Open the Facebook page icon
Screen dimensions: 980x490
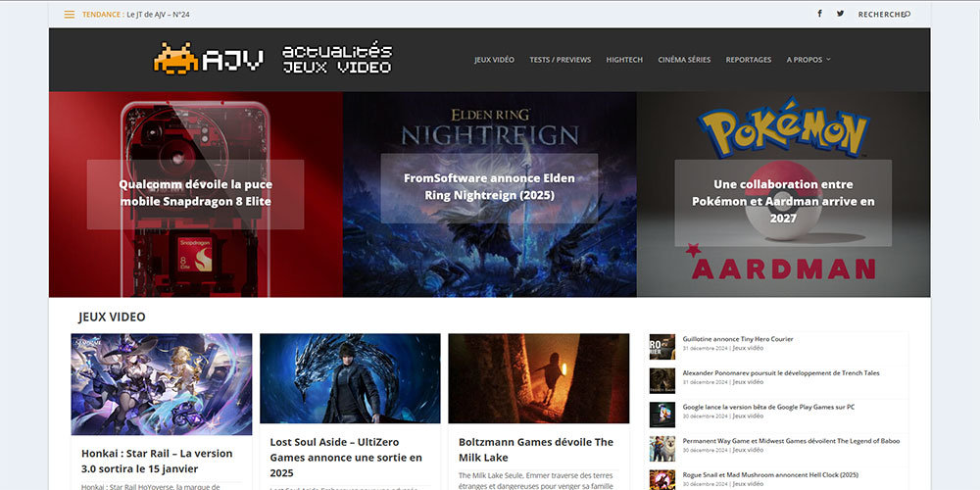[819, 14]
